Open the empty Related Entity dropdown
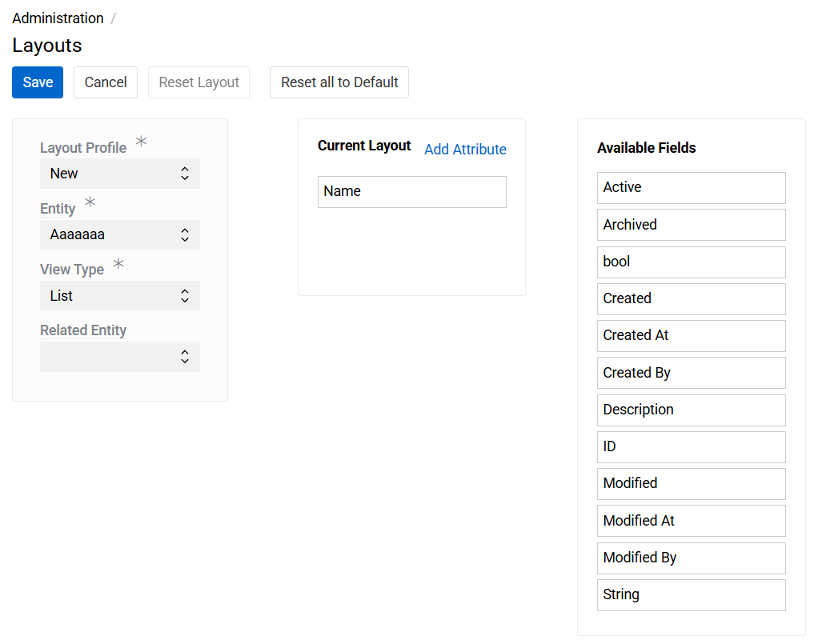Screen dimensions: 814x644 [119, 357]
